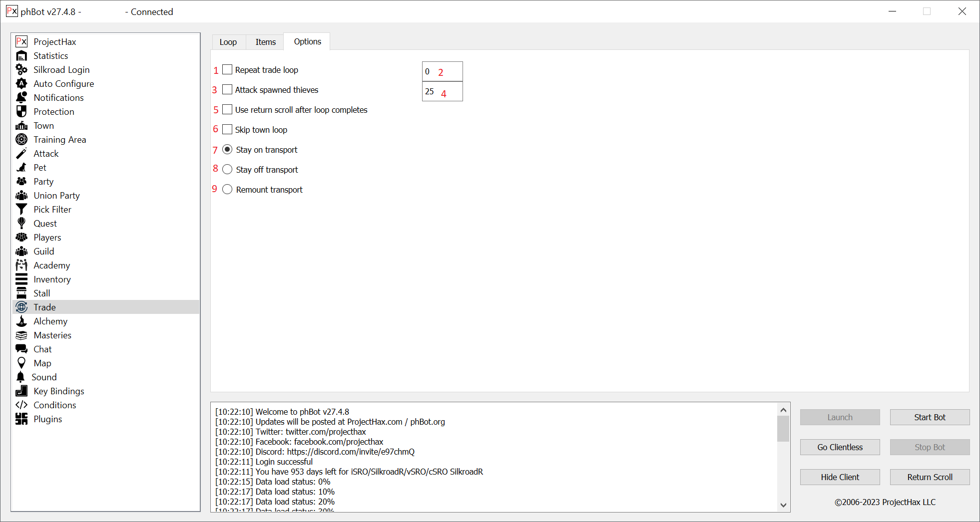
Task: Click the Conditions code icon
Action: [x=21, y=405]
